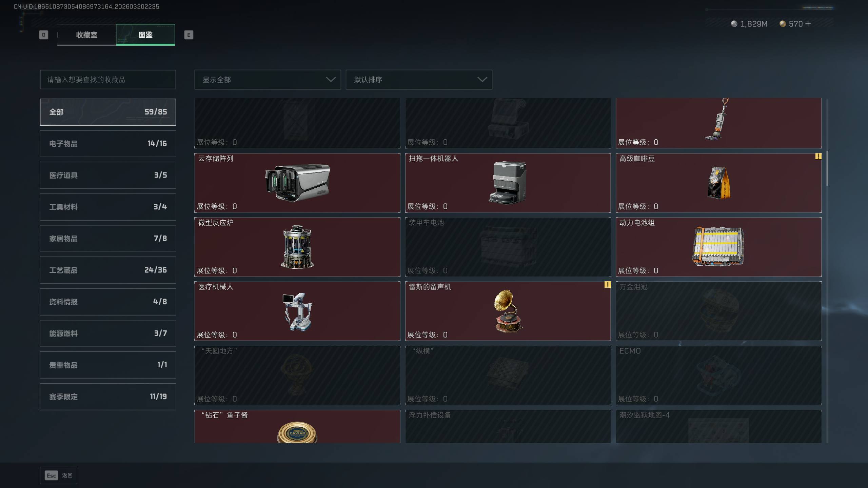This screenshot has height=488, width=868.
Task: Filter by 电子物品 category
Action: (x=108, y=143)
